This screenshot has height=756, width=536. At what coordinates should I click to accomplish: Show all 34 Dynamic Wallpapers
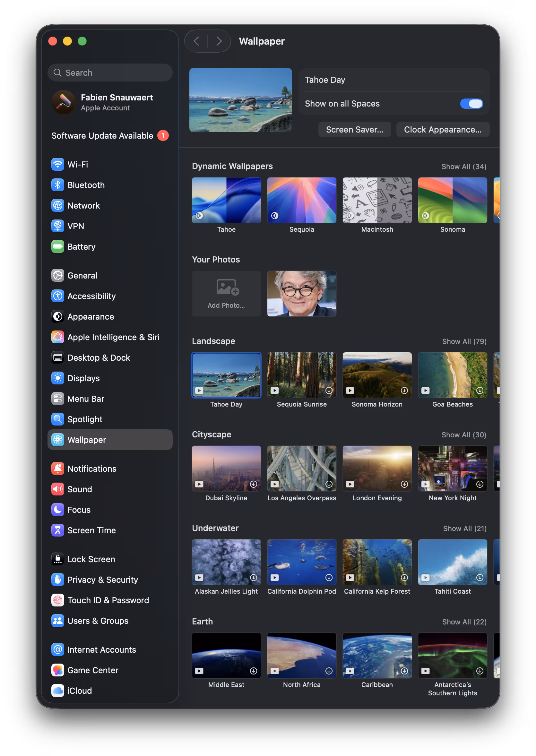[x=464, y=167]
